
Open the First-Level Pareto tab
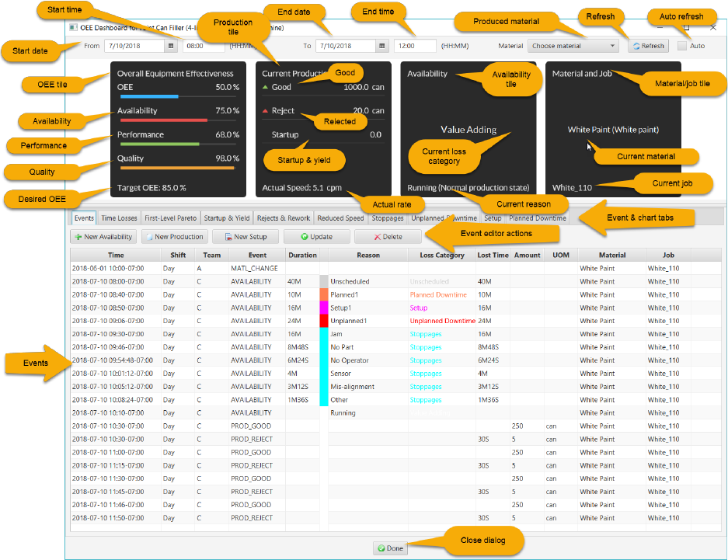pyautogui.click(x=170, y=218)
